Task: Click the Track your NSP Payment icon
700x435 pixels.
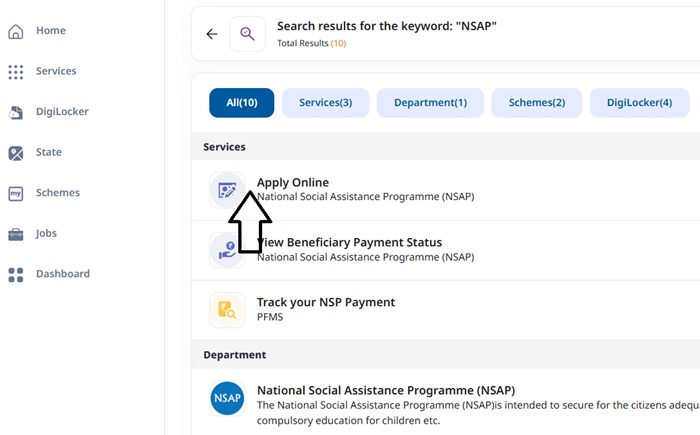Action: [227, 310]
